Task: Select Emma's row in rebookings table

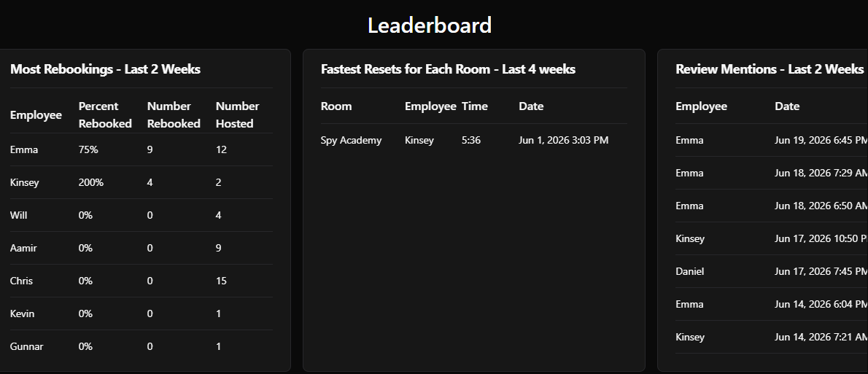Action: pos(142,149)
